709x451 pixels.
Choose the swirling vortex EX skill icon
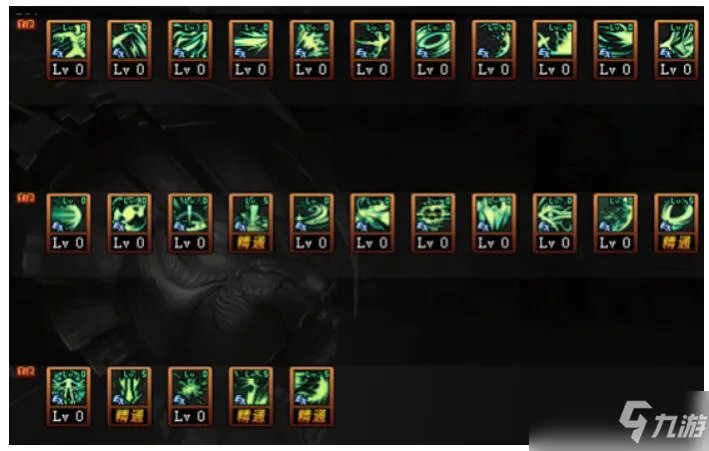pyautogui.click(x=312, y=223)
